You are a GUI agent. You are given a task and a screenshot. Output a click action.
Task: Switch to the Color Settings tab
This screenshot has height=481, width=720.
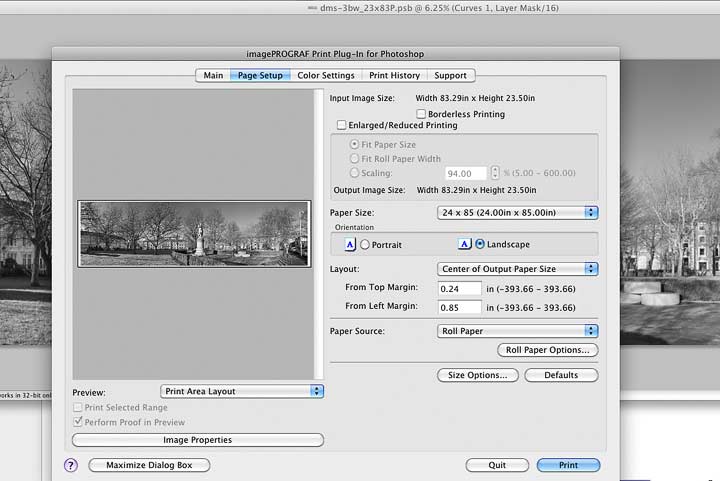(326, 75)
